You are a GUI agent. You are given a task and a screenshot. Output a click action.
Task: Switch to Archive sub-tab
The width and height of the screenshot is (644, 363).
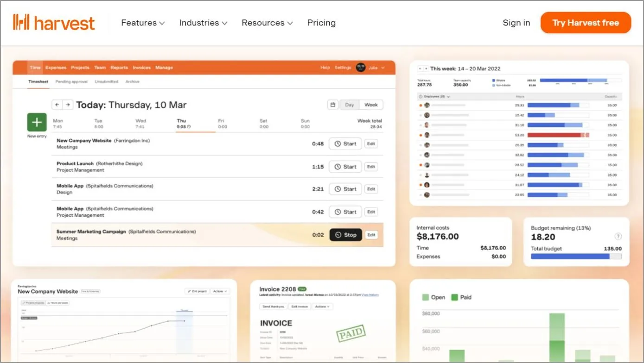click(133, 81)
